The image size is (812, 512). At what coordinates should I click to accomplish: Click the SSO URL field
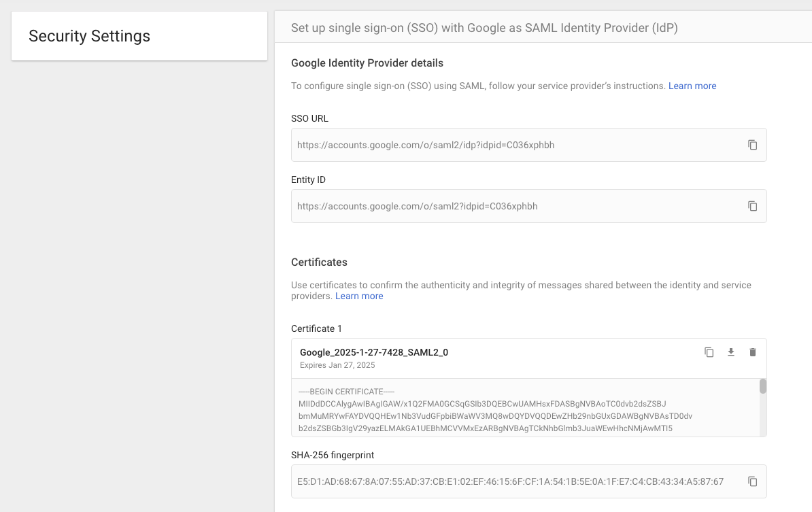[528, 145]
